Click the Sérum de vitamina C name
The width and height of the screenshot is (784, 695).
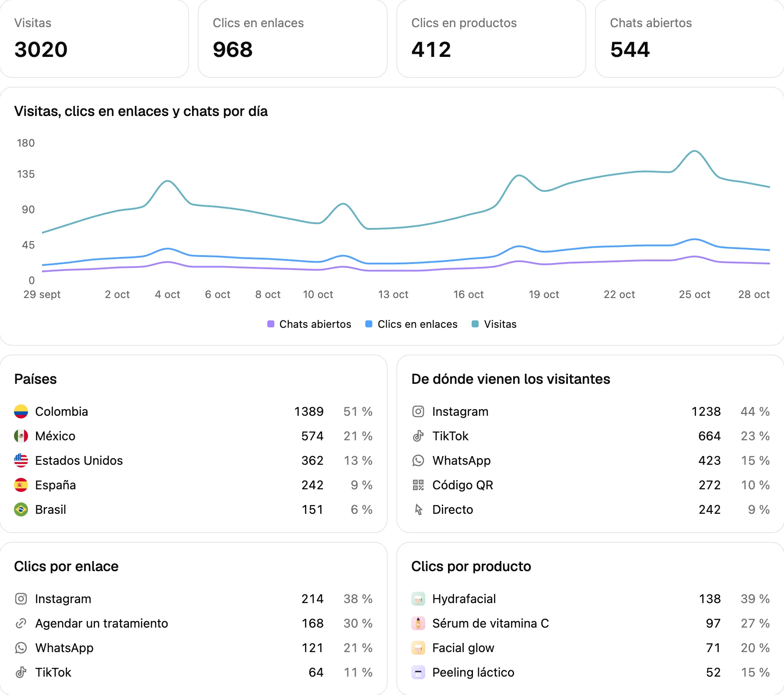pyautogui.click(x=490, y=623)
